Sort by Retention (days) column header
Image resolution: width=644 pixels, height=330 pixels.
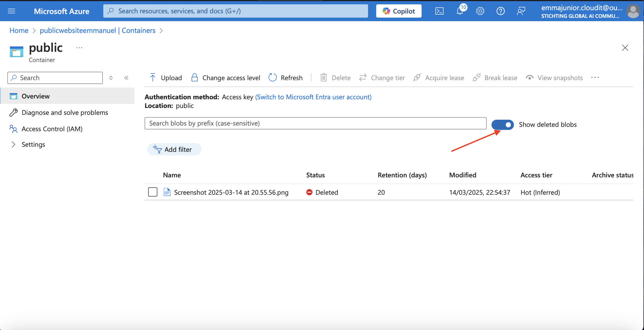402,175
